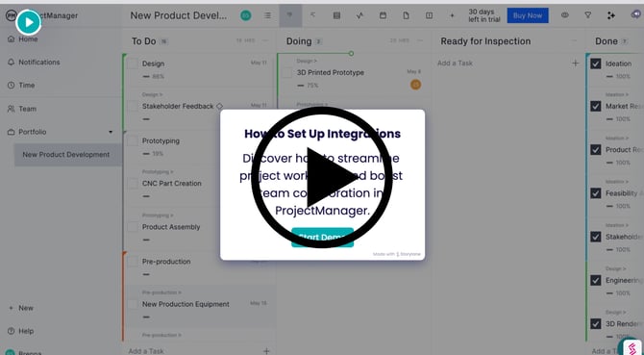Click the Design breadcrumb above 3D Printed Prototype
The height and width of the screenshot is (355, 644).
(x=307, y=61)
